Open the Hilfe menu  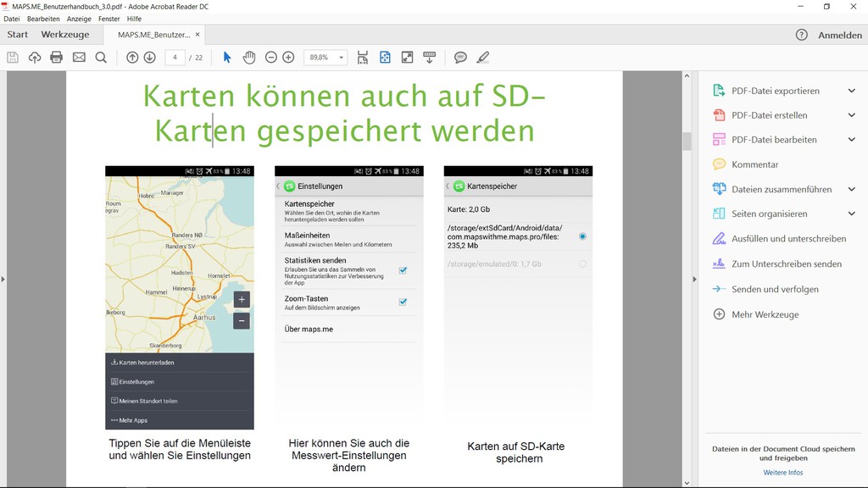(134, 19)
